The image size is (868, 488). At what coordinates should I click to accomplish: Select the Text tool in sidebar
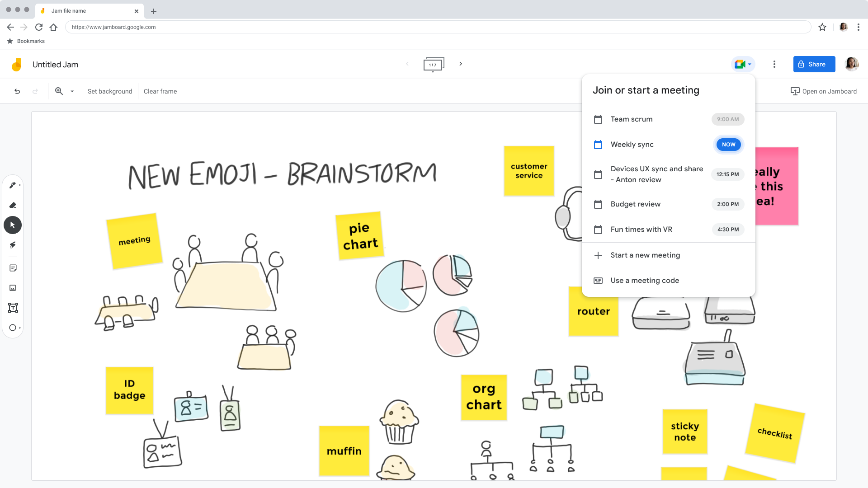(x=13, y=307)
